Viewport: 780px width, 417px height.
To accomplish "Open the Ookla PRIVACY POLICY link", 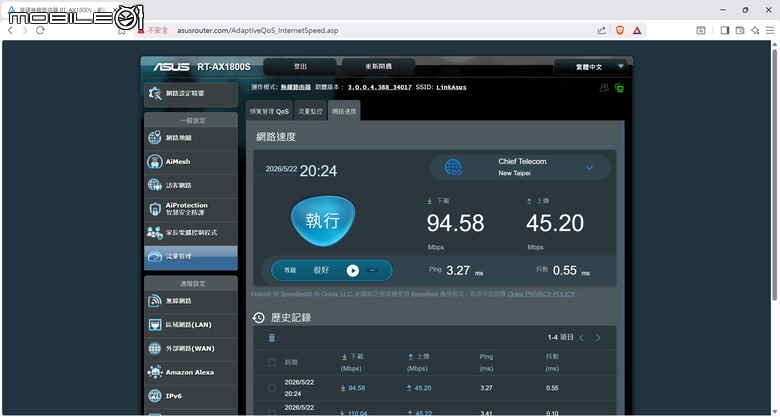I will (541, 294).
